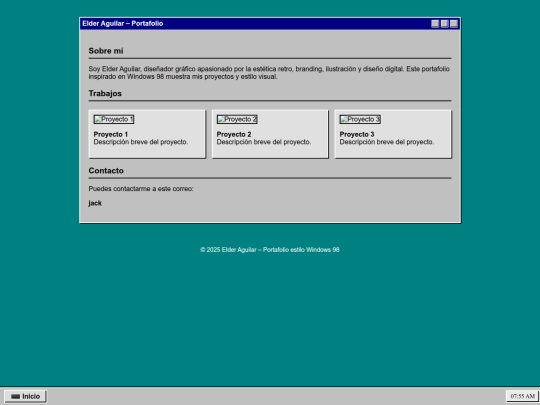Open the Inicio start button

(25, 396)
